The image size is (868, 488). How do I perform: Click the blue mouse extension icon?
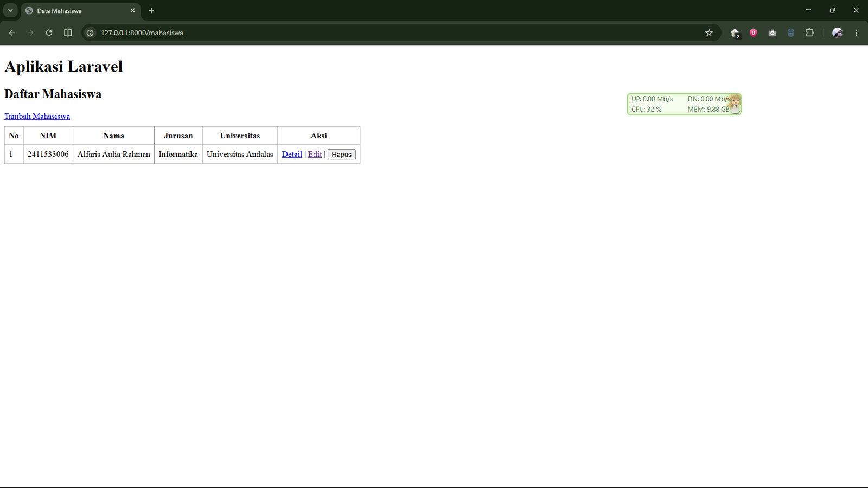[791, 33]
